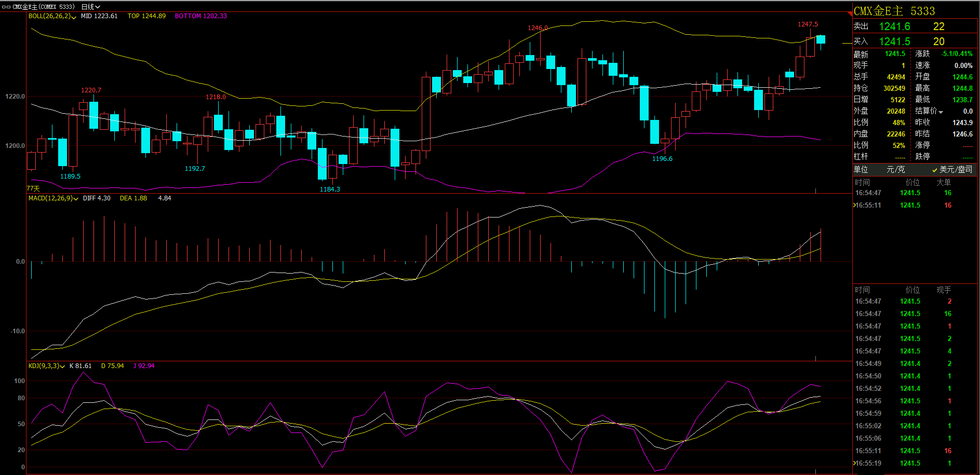Click the 1220.7 peak label on chart
Viewport: 980px width, 475px height.
(x=91, y=90)
